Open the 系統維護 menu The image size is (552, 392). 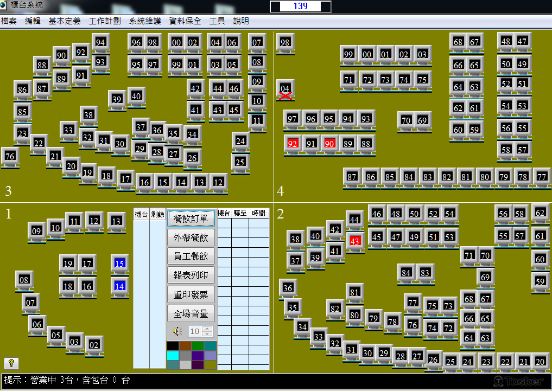[145, 21]
